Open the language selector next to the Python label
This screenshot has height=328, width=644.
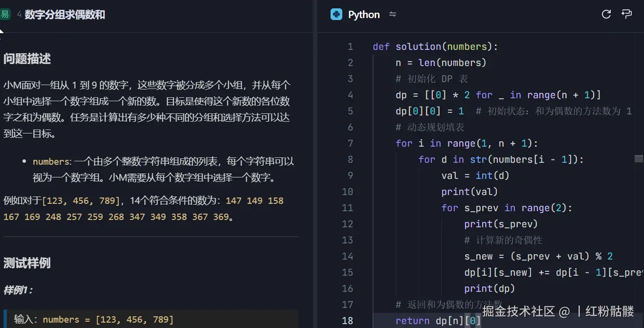click(x=392, y=14)
